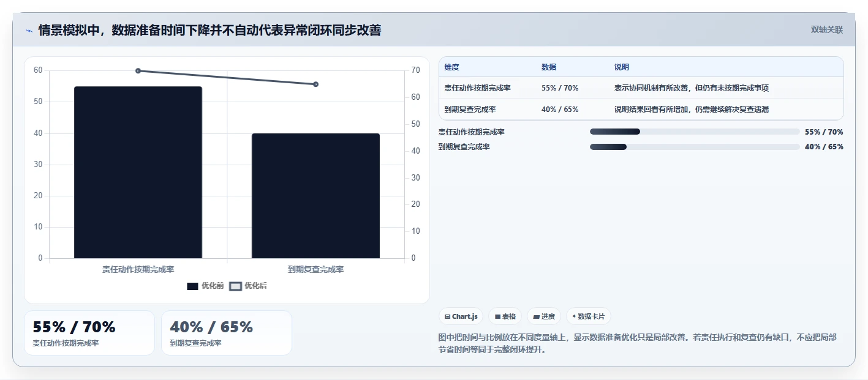Screen dimensions: 868x380
Task: Click the note 表示协同机制有所改善
Action: (x=692, y=88)
